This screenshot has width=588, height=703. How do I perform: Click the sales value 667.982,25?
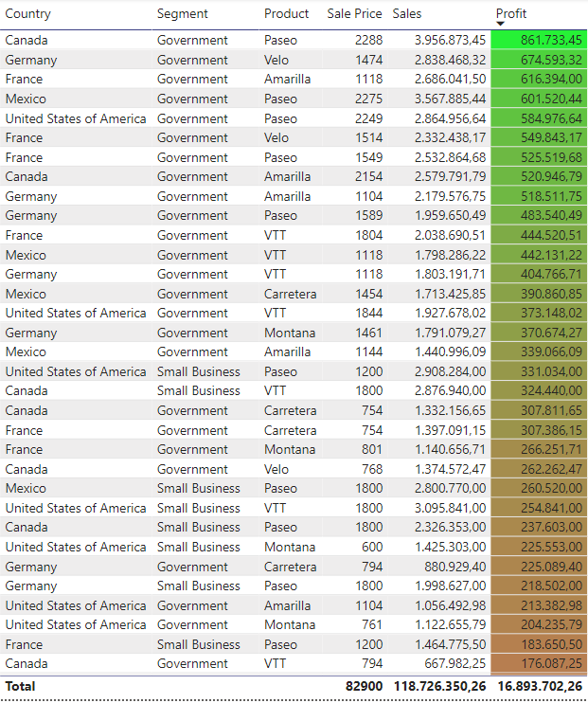click(454, 663)
